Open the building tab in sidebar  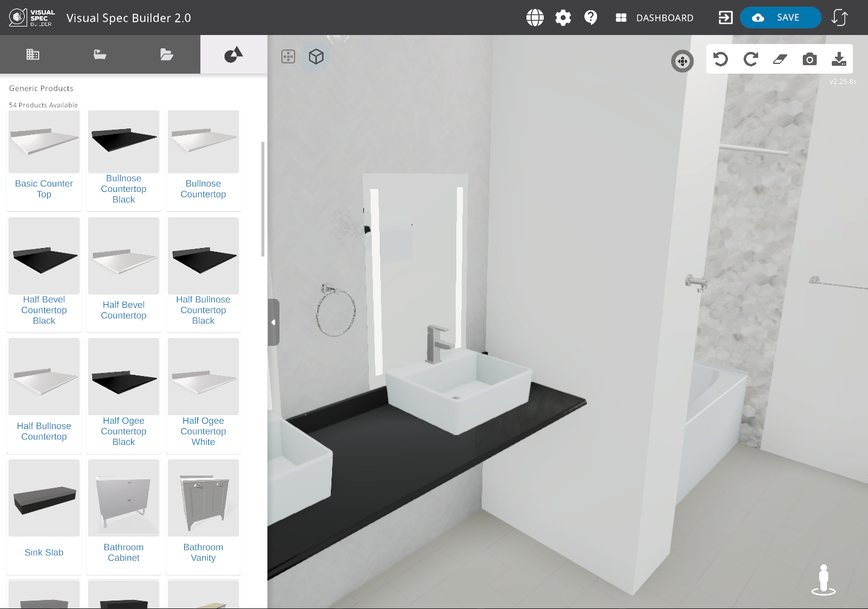click(33, 54)
